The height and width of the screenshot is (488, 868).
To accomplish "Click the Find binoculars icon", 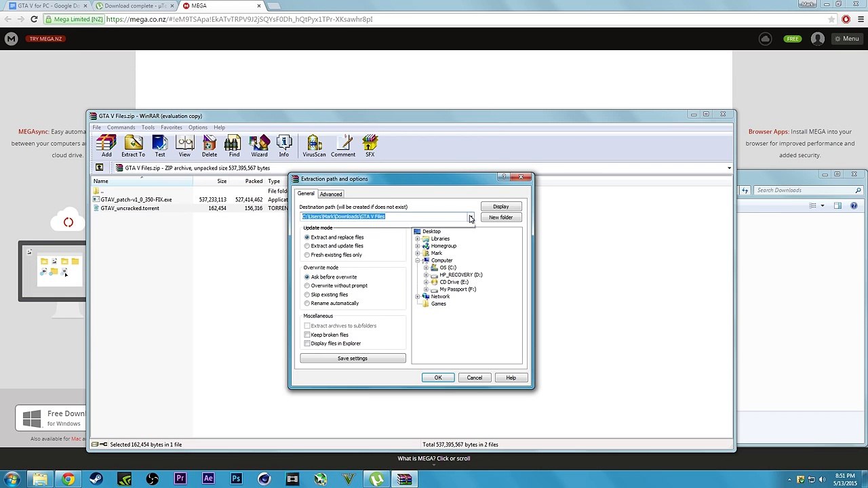I will 234,146.
